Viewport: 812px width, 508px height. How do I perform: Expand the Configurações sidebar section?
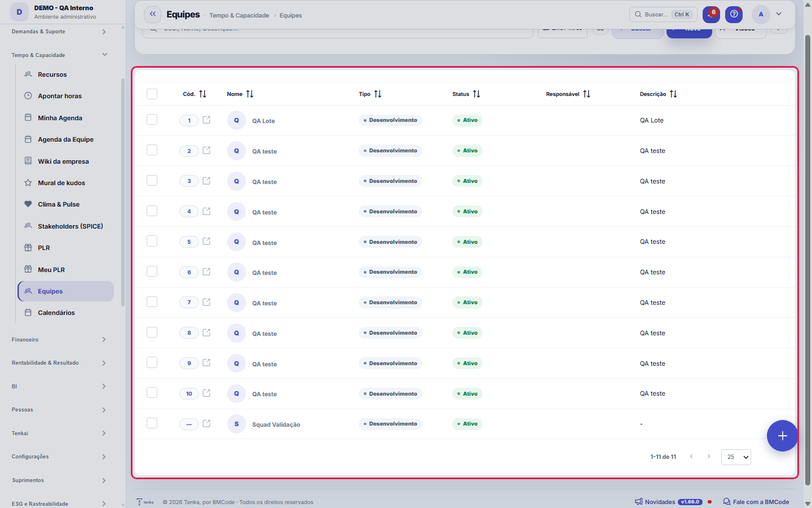(x=60, y=457)
